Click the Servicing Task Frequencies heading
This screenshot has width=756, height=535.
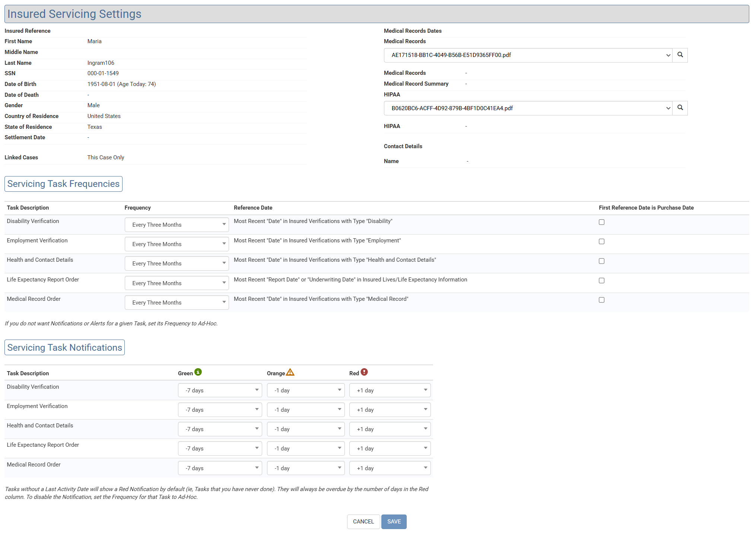coord(63,184)
